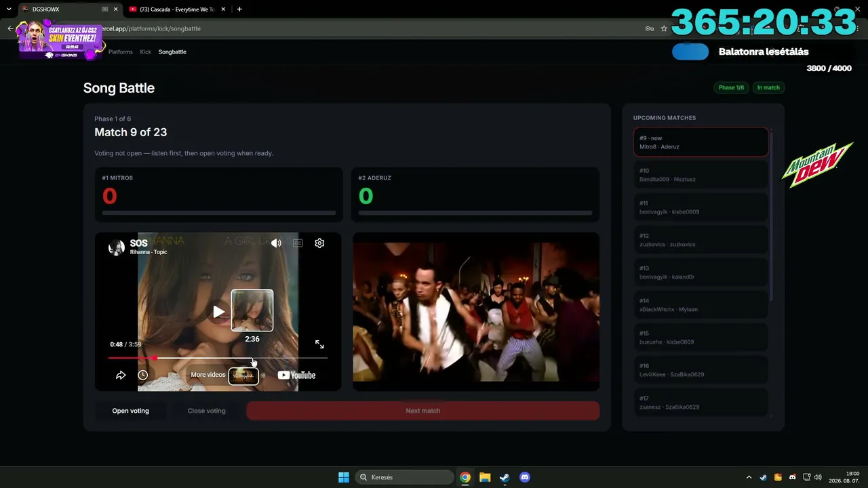Click the Discord icon in the system tray
Viewport: 868px width, 488px height.
click(793, 477)
